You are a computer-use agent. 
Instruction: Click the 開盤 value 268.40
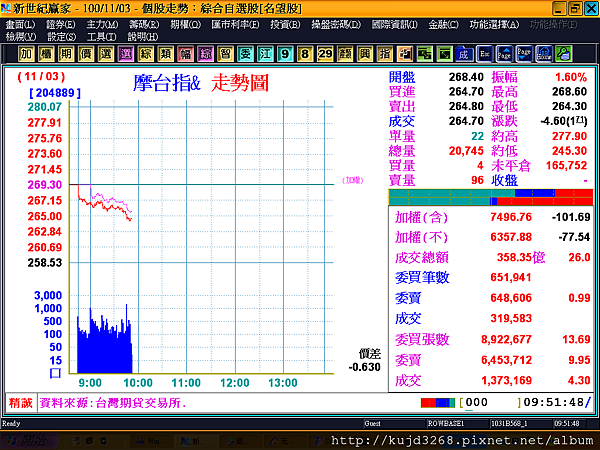tap(466, 77)
